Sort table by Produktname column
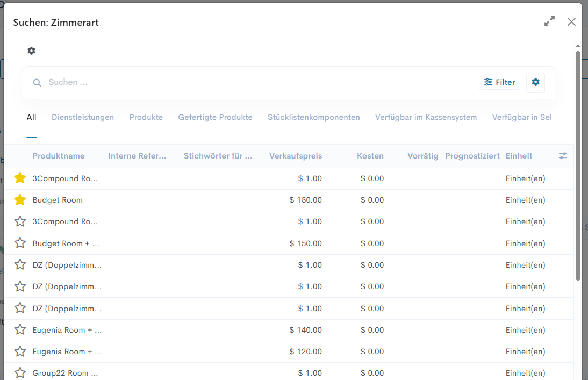The image size is (588, 380). pyautogui.click(x=59, y=156)
